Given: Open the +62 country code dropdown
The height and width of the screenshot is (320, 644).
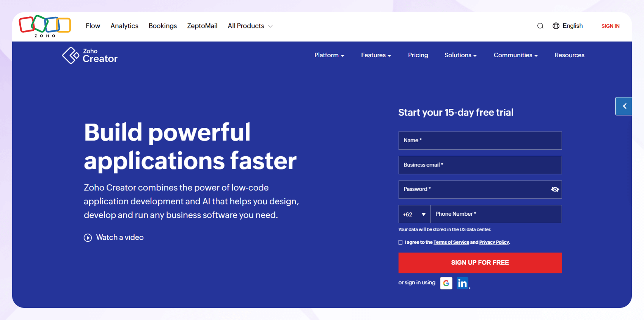Looking at the screenshot, I should click(415, 214).
